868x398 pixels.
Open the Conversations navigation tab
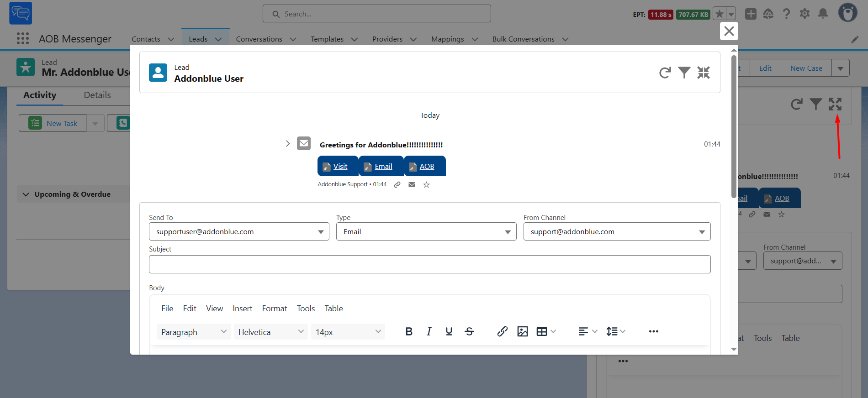tap(259, 39)
